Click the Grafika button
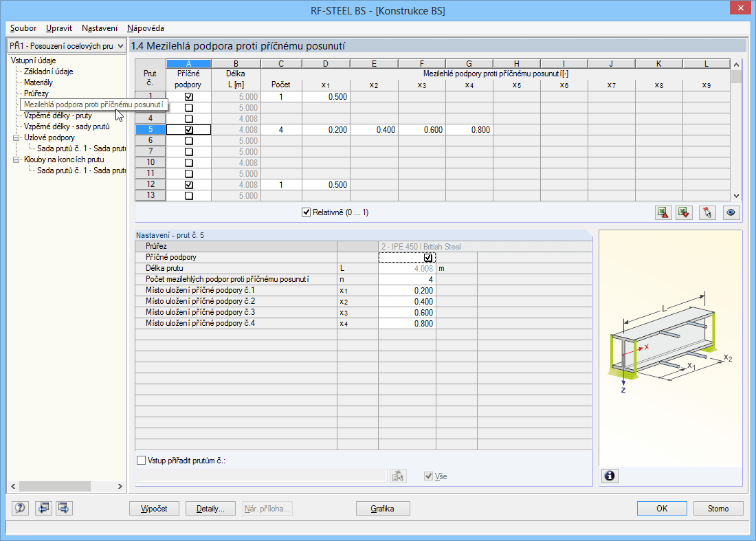756x541 pixels. point(383,508)
